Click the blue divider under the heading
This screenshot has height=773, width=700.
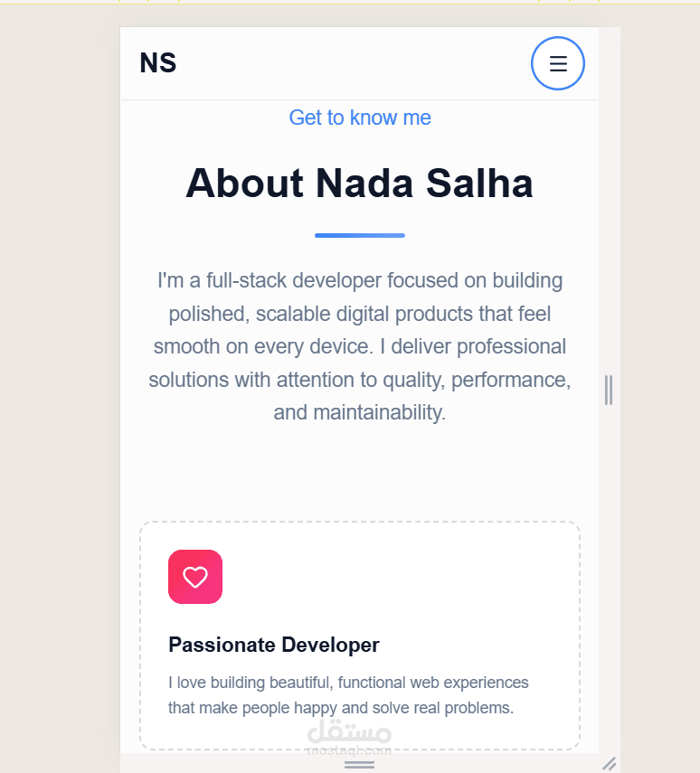pos(359,235)
